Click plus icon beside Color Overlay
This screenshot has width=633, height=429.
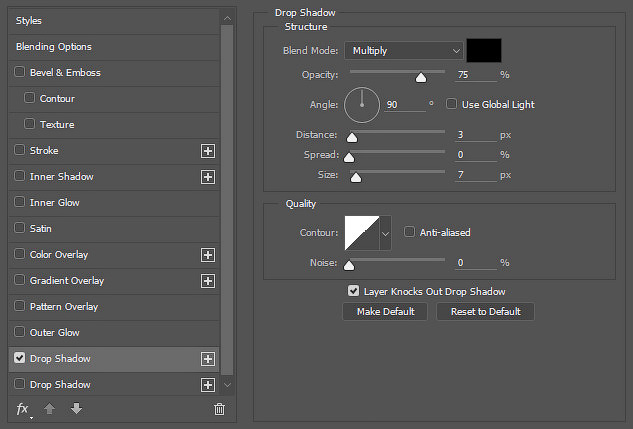(208, 255)
